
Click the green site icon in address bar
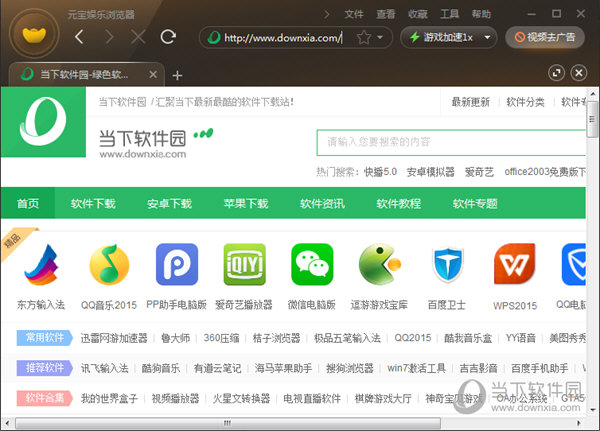pos(214,38)
